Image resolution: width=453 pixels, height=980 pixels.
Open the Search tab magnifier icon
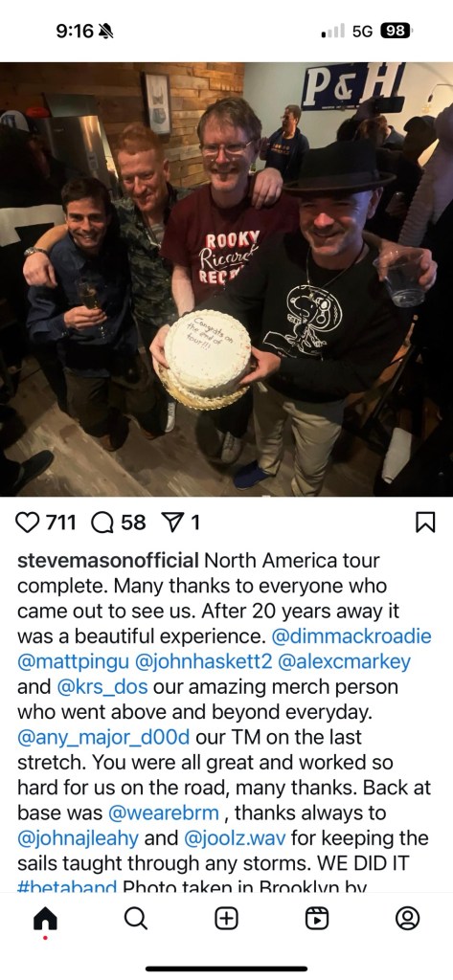[136, 918]
